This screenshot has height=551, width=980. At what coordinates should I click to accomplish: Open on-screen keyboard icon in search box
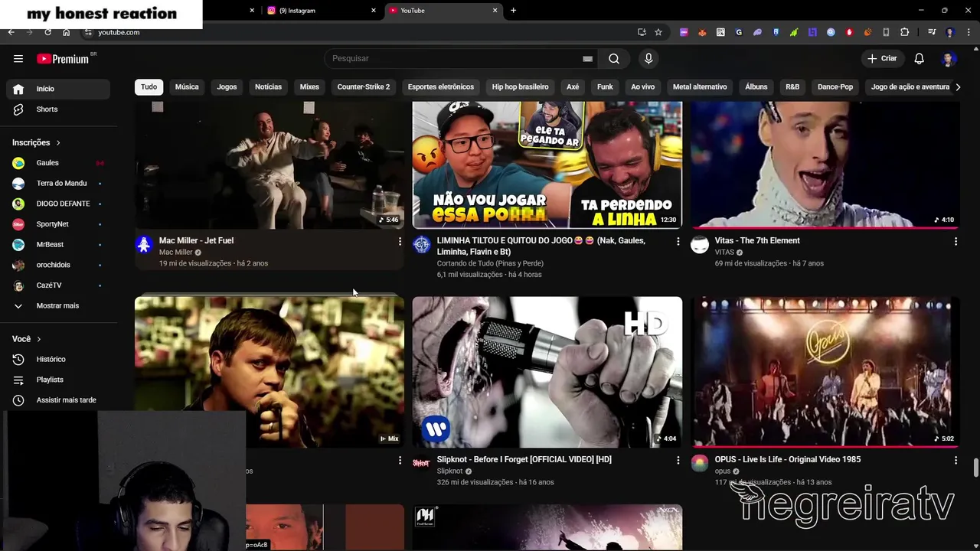pos(587,59)
